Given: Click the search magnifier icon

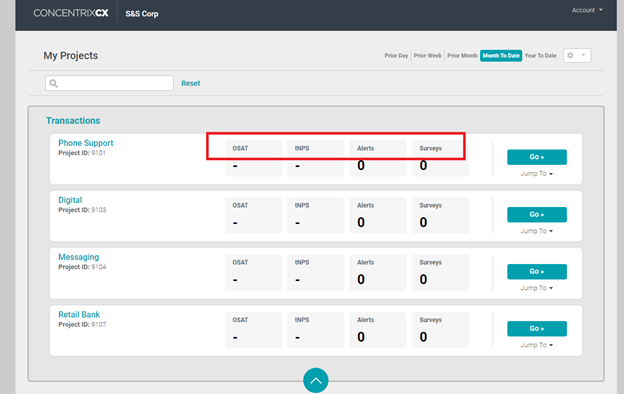Looking at the screenshot, I should [54, 83].
